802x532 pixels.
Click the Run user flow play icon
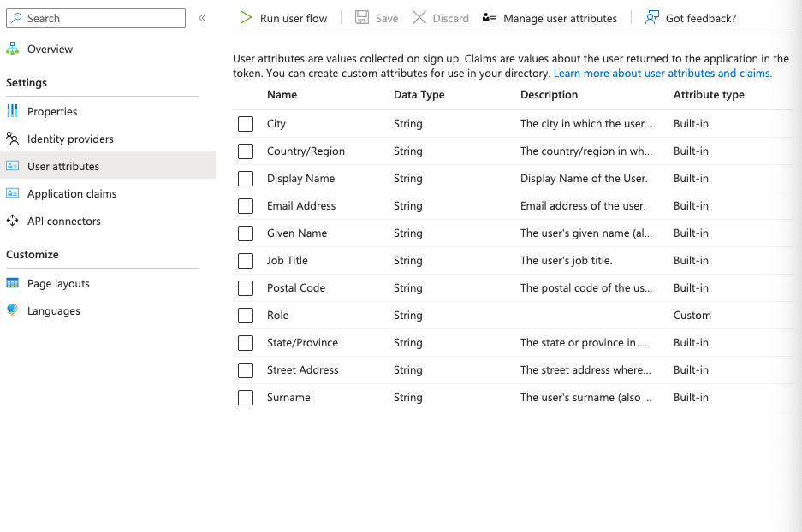(x=246, y=18)
